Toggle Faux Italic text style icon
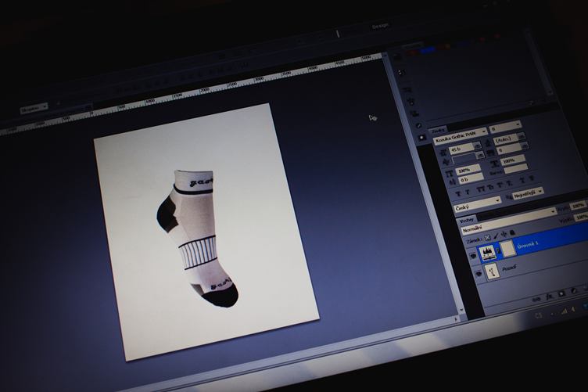The image size is (588, 392). (468, 192)
